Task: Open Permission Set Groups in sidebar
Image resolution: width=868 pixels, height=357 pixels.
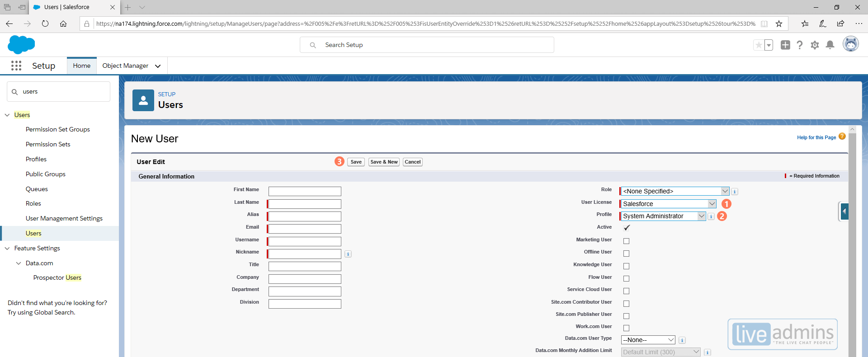Action: pos(58,129)
